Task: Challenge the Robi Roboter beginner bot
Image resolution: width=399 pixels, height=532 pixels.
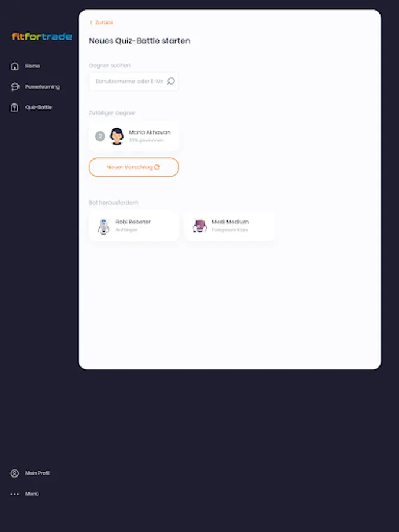Action: 134,226
